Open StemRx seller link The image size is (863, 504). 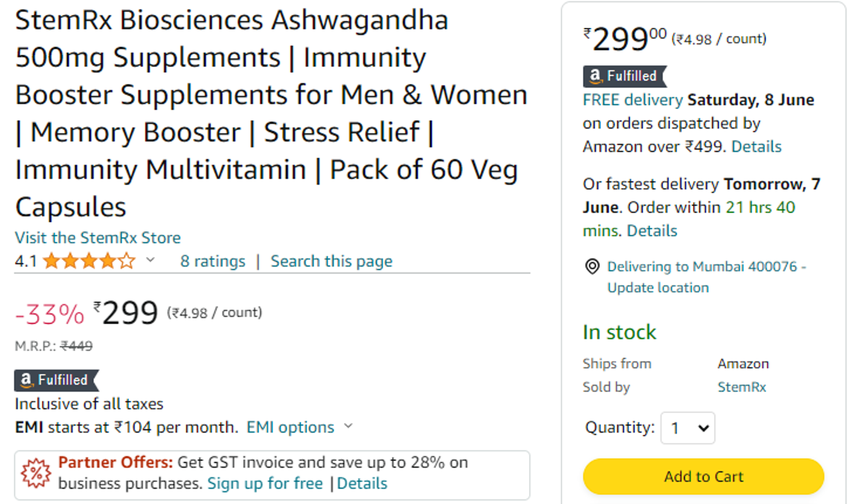point(741,387)
